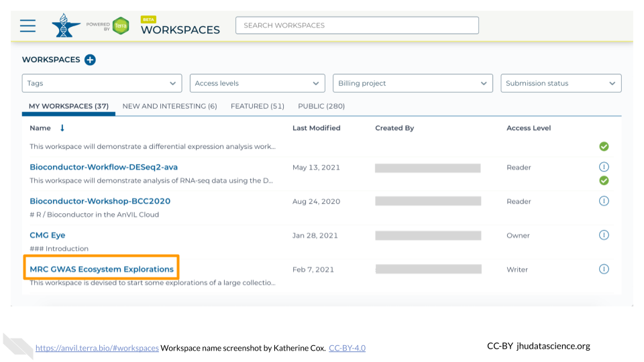Click the '### Introduction' description text

pyautogui.click(x=59, y=249)
